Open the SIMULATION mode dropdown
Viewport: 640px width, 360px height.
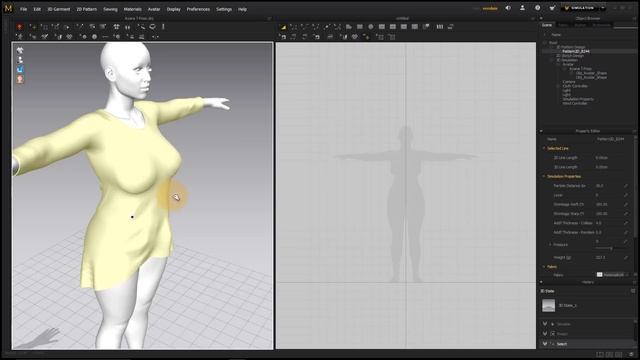tap(603, 8)
